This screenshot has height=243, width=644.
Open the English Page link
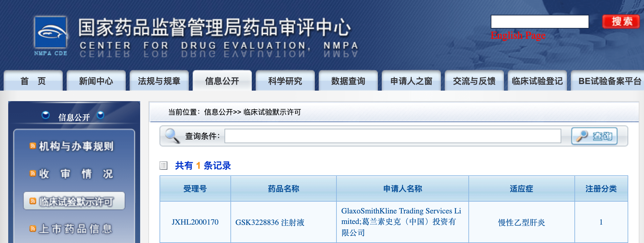coord(518,35)
